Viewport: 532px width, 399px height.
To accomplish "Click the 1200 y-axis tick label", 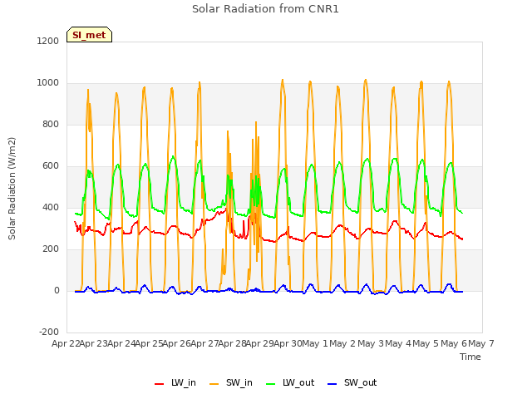I will (x=48, y=41).
